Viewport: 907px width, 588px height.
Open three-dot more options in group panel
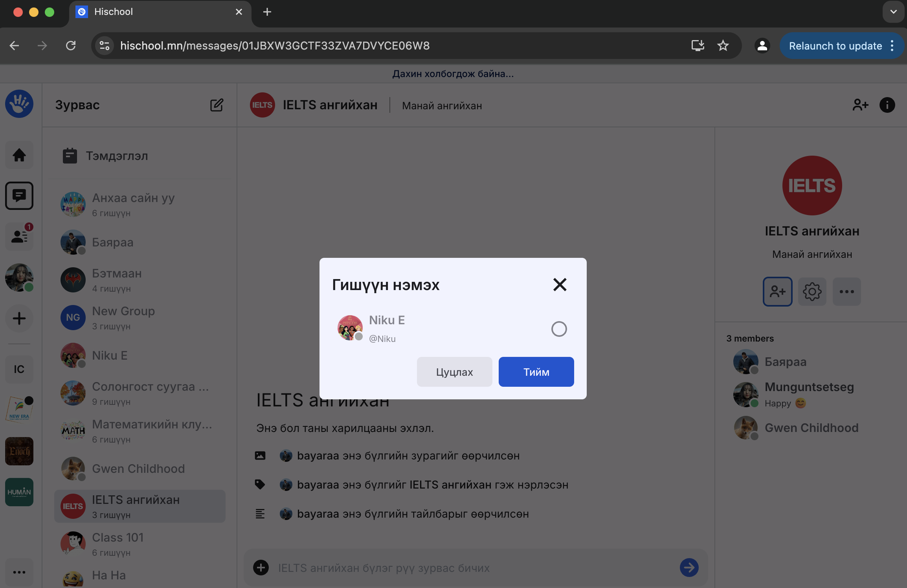pos(846,292)
